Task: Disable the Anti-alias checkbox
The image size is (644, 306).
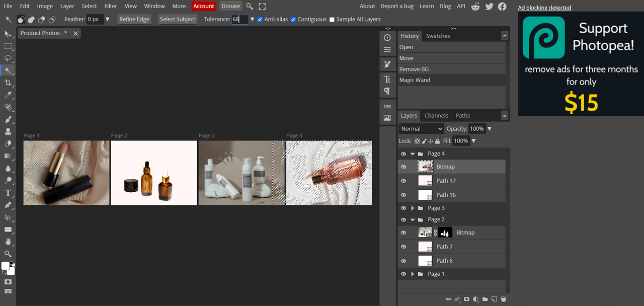Action: (x=260, y=20)
